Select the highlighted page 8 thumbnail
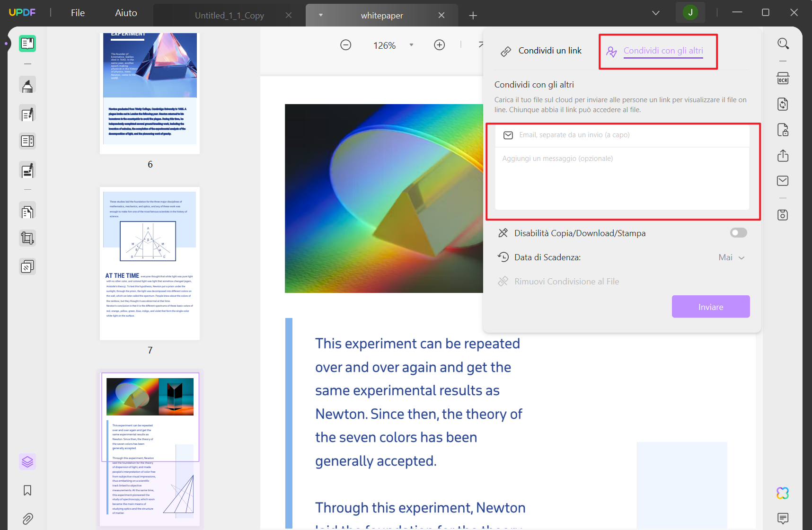This screenshot has width=812, height=530. coord(150,449)
